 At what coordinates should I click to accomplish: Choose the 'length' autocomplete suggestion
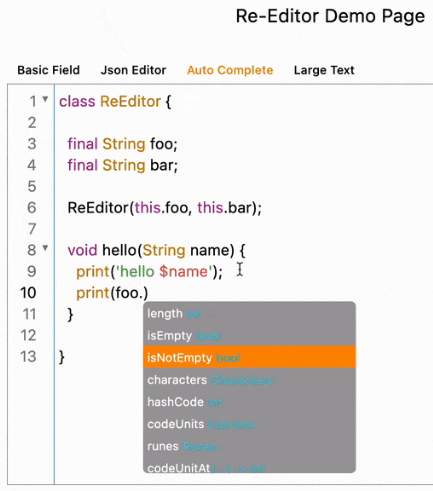(x=249, y=314)
